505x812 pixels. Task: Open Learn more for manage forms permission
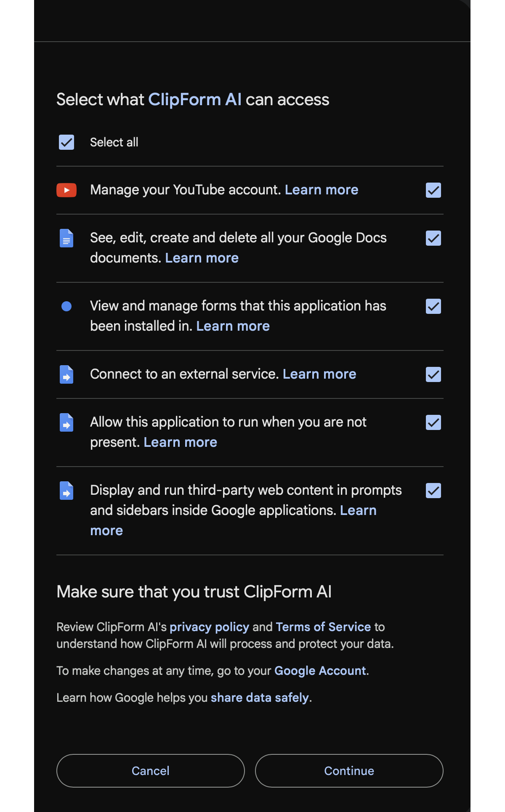click(x=233, y=326)
